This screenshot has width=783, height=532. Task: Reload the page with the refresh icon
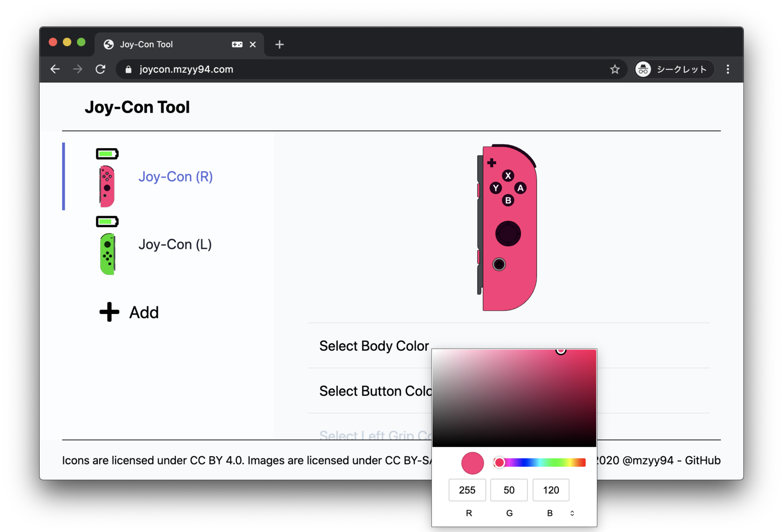click(100, 69)
